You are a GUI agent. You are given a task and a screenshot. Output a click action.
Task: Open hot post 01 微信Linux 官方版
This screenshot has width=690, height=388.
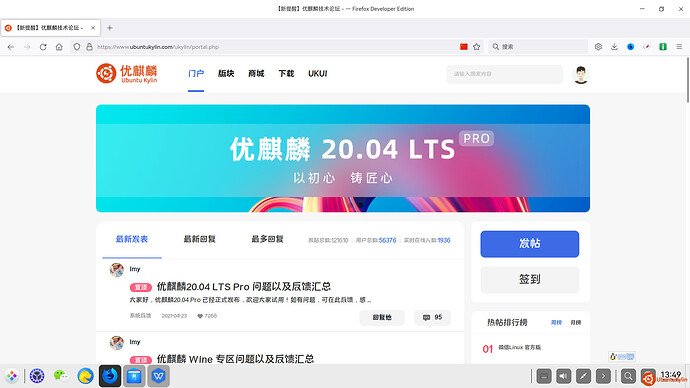pos(519,347)
